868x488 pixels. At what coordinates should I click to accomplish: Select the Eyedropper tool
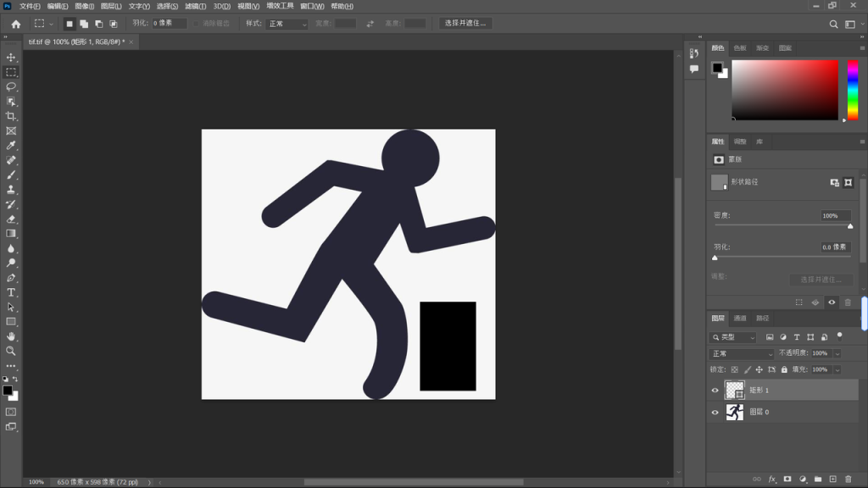[x=11, y=146]
